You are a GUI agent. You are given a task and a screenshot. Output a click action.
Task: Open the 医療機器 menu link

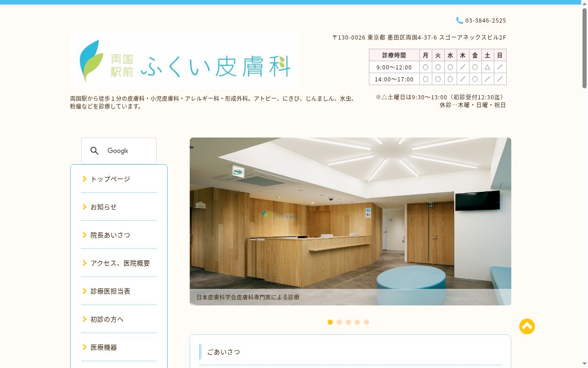119,347
